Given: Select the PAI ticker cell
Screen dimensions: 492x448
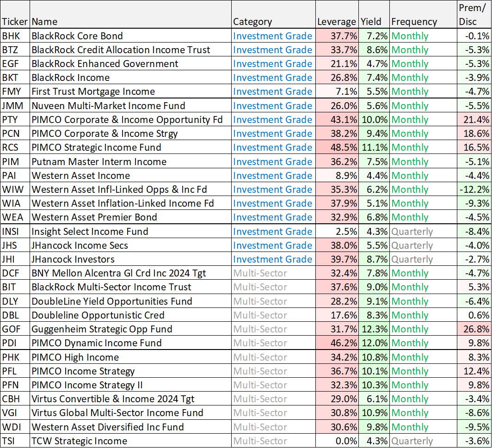Looking at the screenshot, I should click(x=15, y=175).
